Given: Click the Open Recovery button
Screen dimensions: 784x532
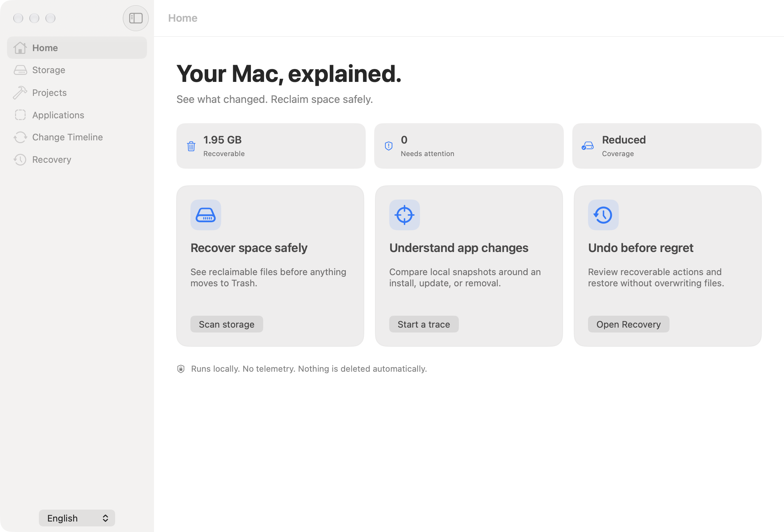Looking at the screenshot, I should (629, 324).
